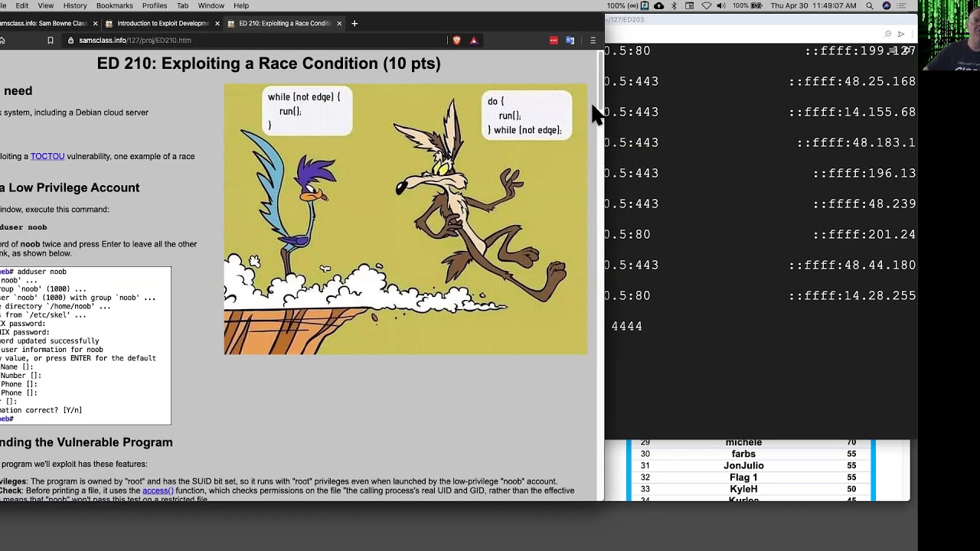Open the Edit menu

pos(22,5)
